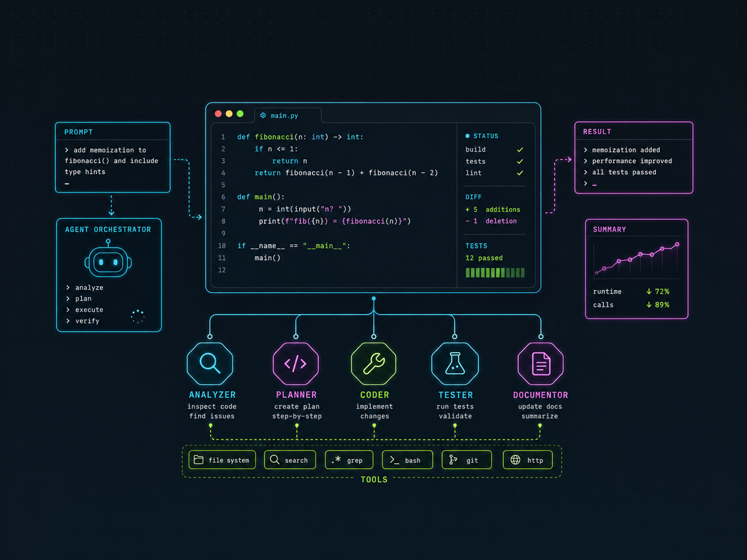Viewport: 747px width, 560px height.
Task: Expand the performance improved result chevron
Action: click(586, 161)
